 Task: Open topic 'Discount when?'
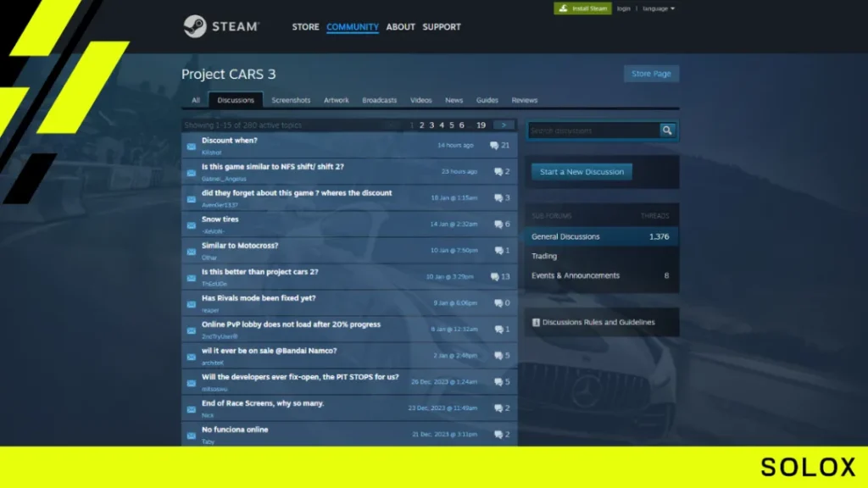[x=229, y=141]
